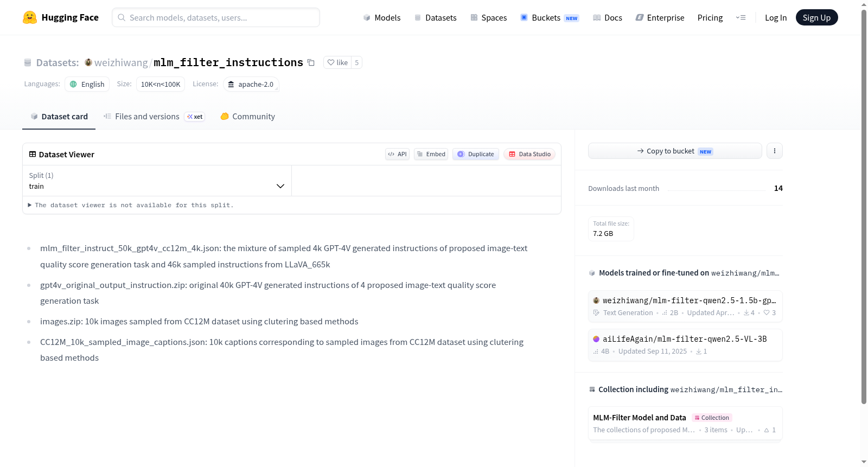Copy dataset name with the copy icon
868x467 pixels.
coord(311,62)
